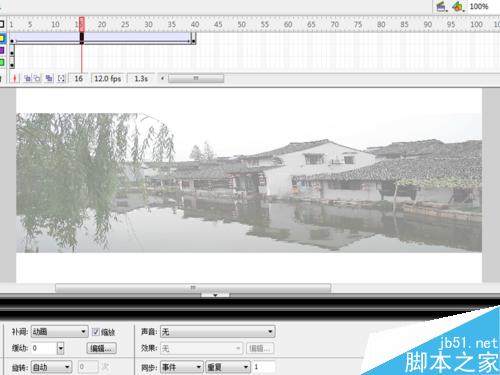The height and width of the screenshot is (375, 500).
Task: Click the purple layer outline color swatch
Action: (2, 50)
